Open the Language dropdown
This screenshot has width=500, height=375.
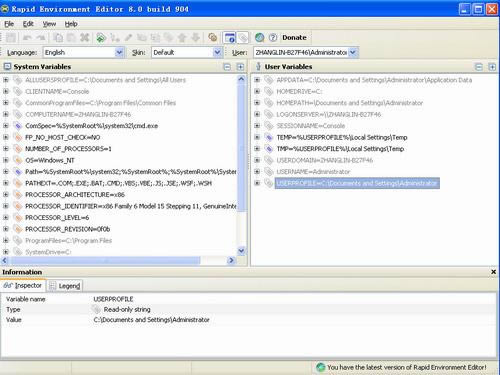(119, 52)
